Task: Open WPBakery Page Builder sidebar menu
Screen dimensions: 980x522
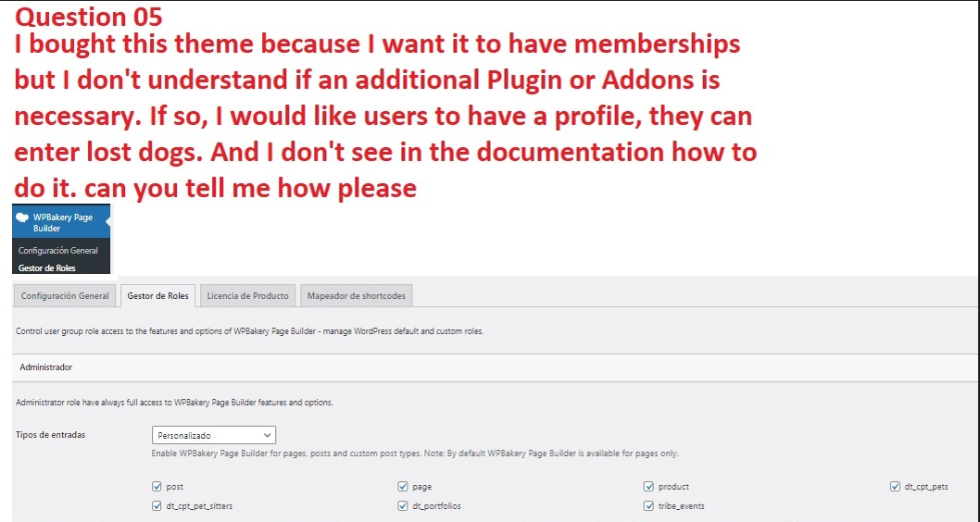Action: pos(61,223)
